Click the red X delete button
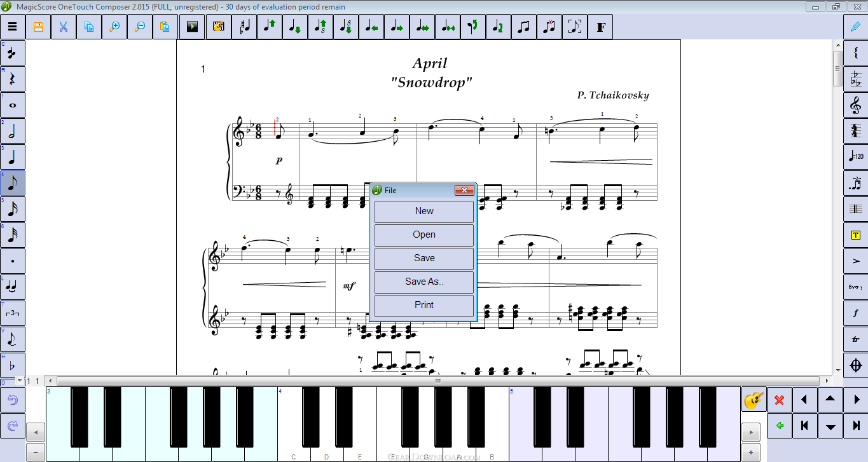 pyautogui.click(x=779, y=400)
